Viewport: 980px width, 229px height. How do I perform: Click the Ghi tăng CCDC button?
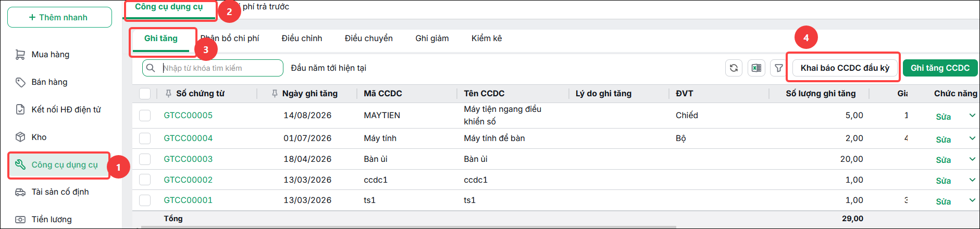940,68
